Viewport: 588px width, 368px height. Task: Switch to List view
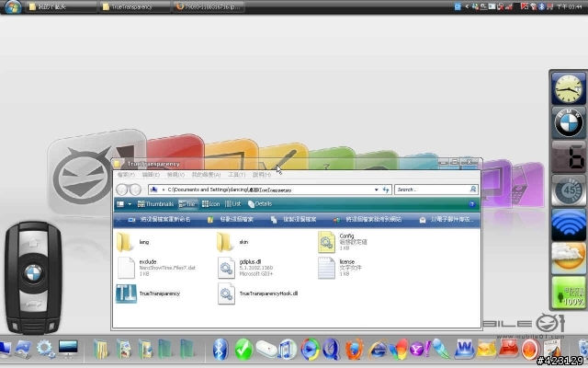pyautogui.click(x=232, y=204)
